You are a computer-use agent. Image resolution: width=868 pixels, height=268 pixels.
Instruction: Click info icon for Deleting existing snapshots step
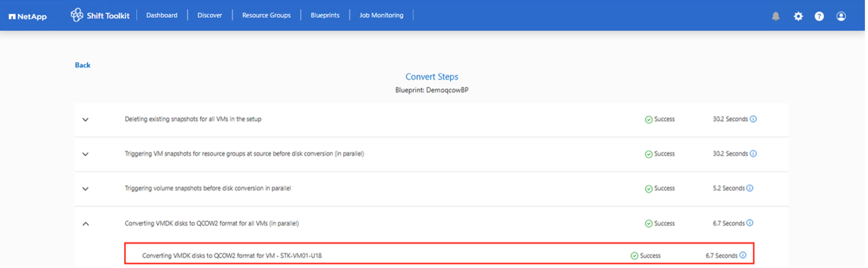[753, 119]
